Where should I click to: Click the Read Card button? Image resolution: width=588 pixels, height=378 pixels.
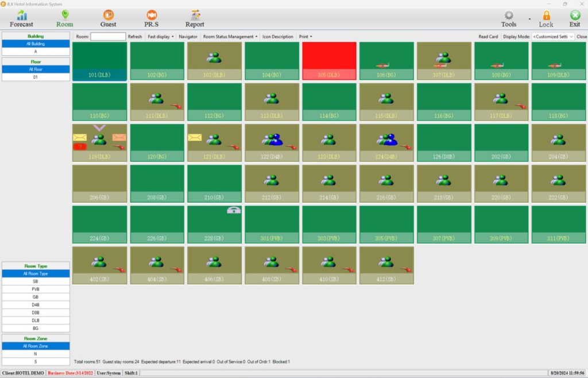pyautogui.click(x=488, y=37)
